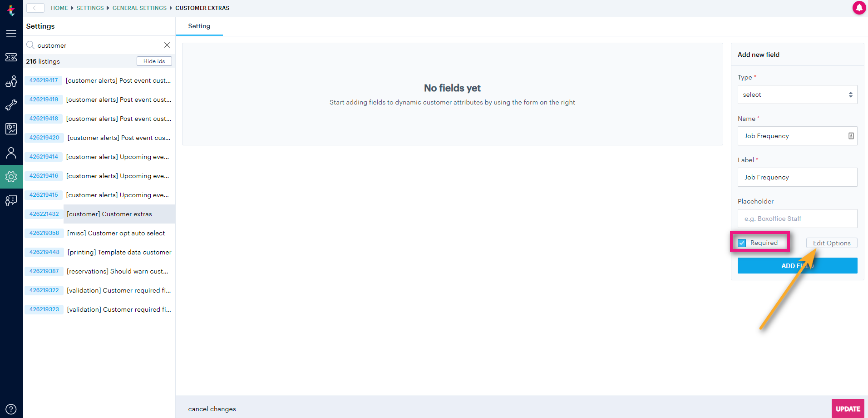Click the back arrow button
The width and height of the screenshot is (868, 418).
pyautogui.click(x=35, y=8)
